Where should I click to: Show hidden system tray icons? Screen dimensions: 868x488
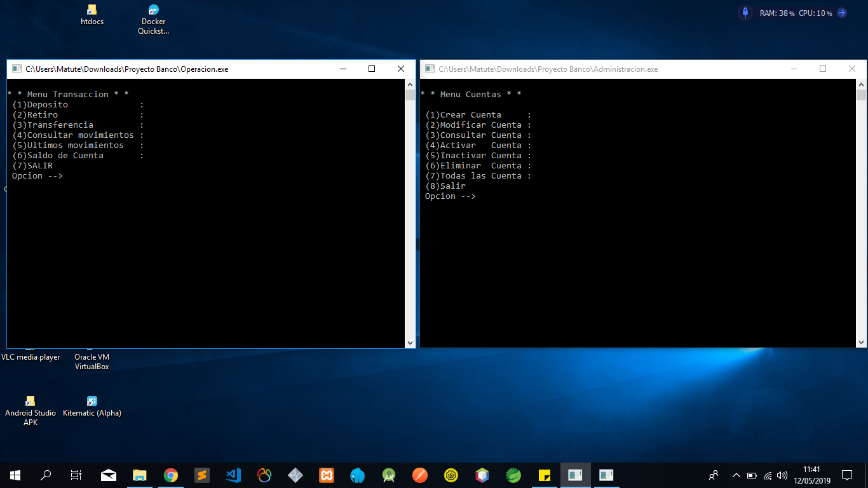click(x=736, y=475)
